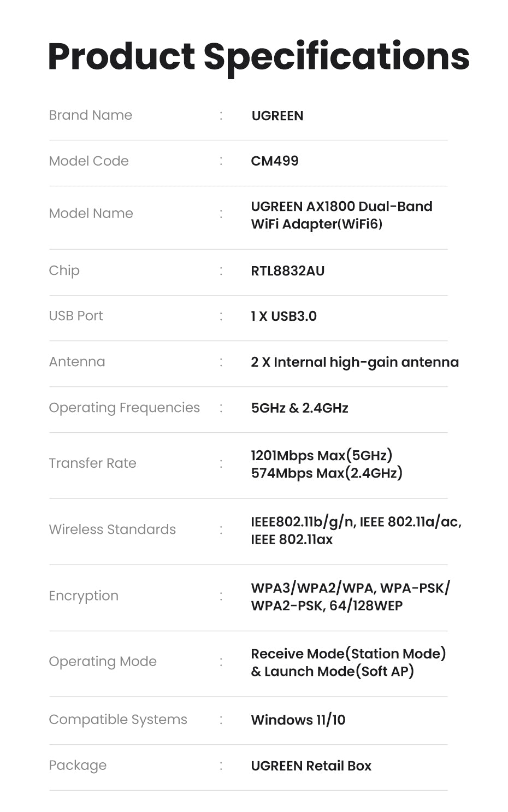
Task: Select UGREEN AX1800 Dual-Band WiFi Adapter text
Action: tap(341, 215)
